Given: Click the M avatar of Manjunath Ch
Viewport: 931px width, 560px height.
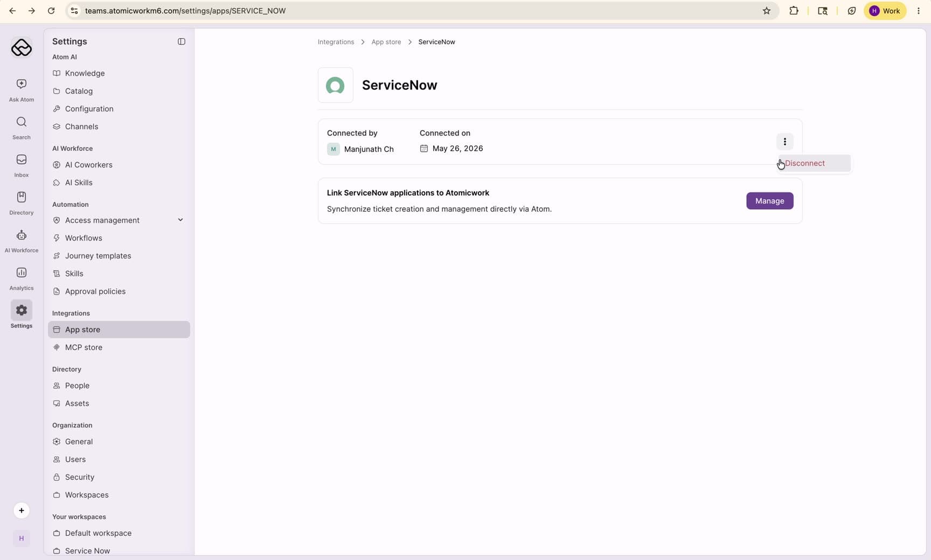Looking at the screenshot, I should pyautogui.click(x=334, y=149).
